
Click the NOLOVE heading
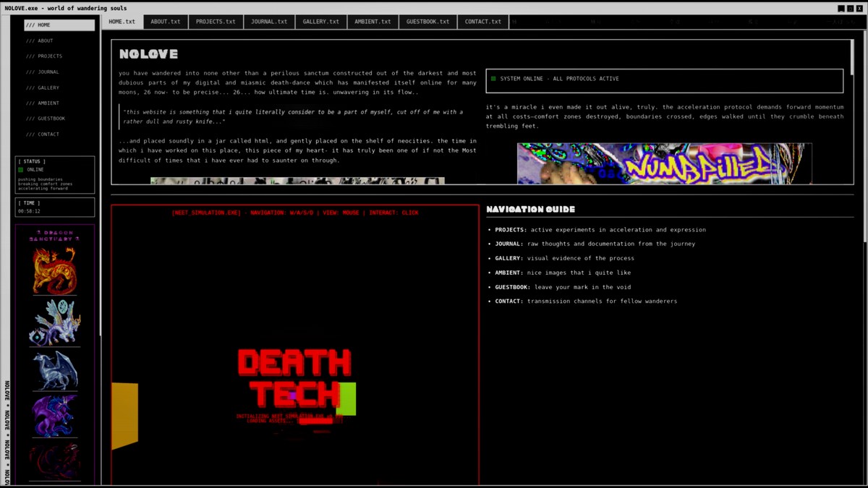click(148, 54)
